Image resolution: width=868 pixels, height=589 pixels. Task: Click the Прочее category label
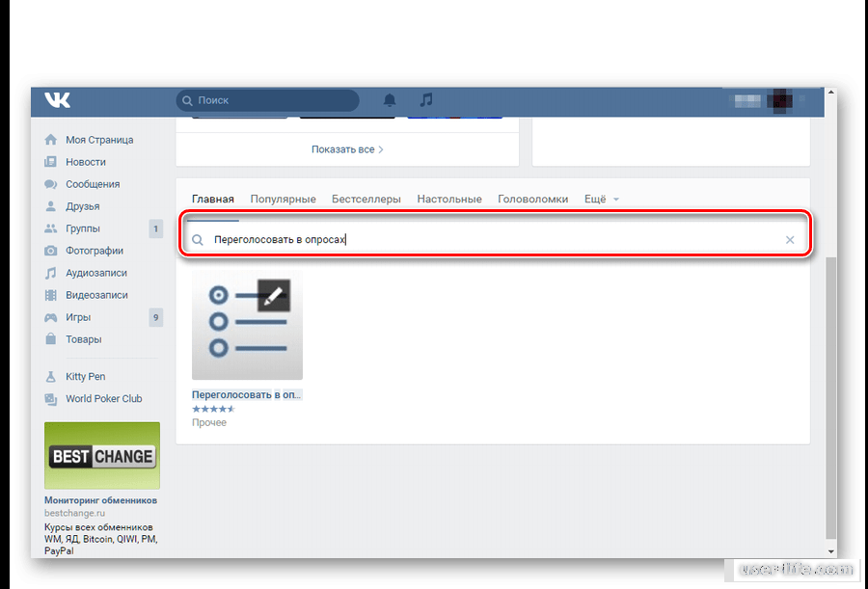tap(209, 422)
